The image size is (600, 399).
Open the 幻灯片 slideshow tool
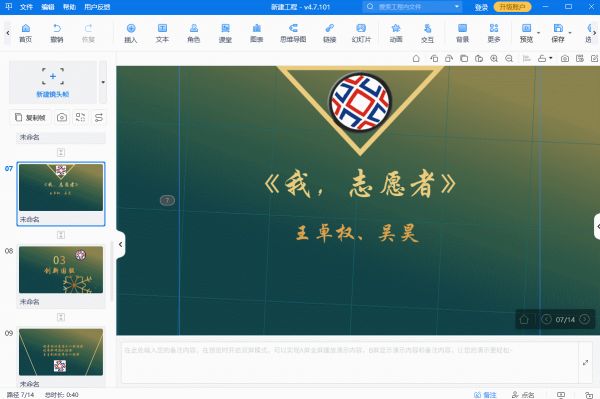tap(361, 33)
